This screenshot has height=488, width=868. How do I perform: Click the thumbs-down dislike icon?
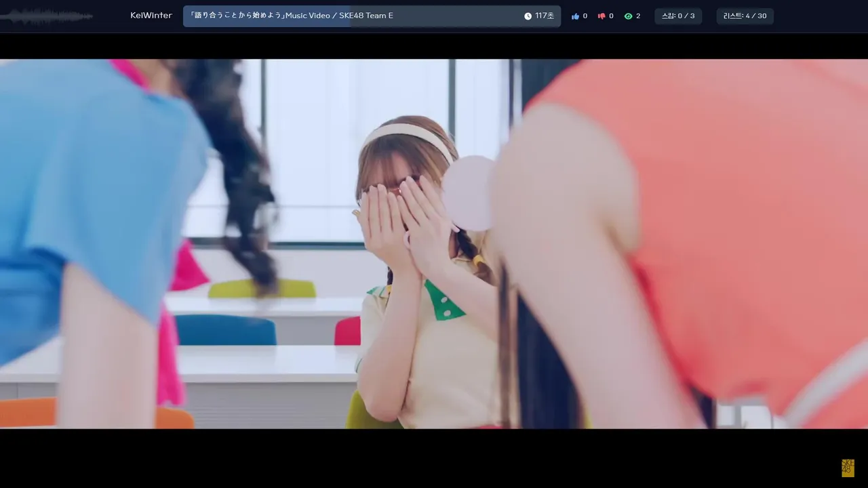pos(601,16)
